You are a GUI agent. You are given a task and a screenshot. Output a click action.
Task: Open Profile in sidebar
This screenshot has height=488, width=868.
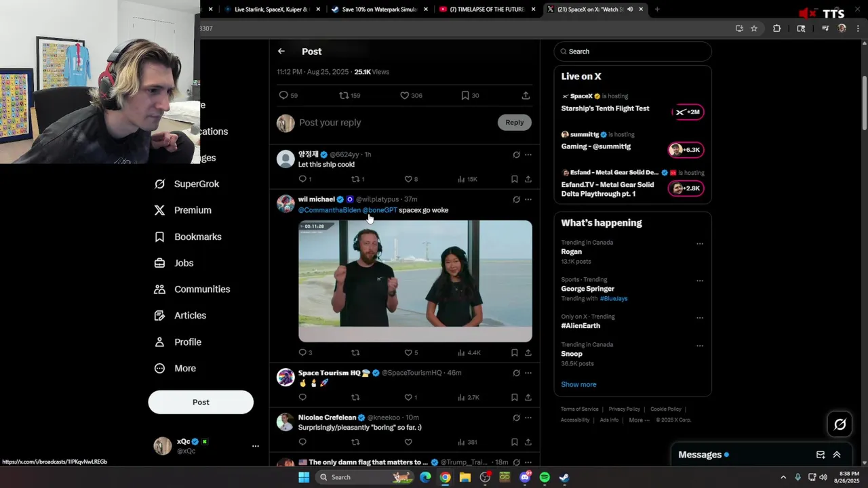click(178, 342)
